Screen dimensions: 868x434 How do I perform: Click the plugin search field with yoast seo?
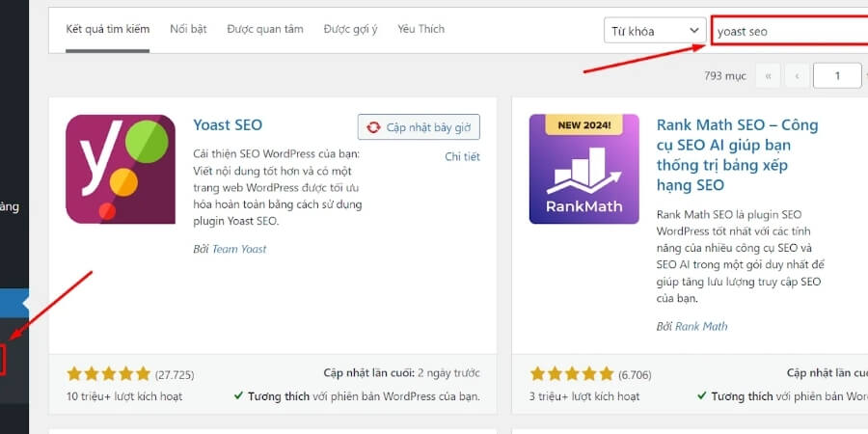(789, 31)
